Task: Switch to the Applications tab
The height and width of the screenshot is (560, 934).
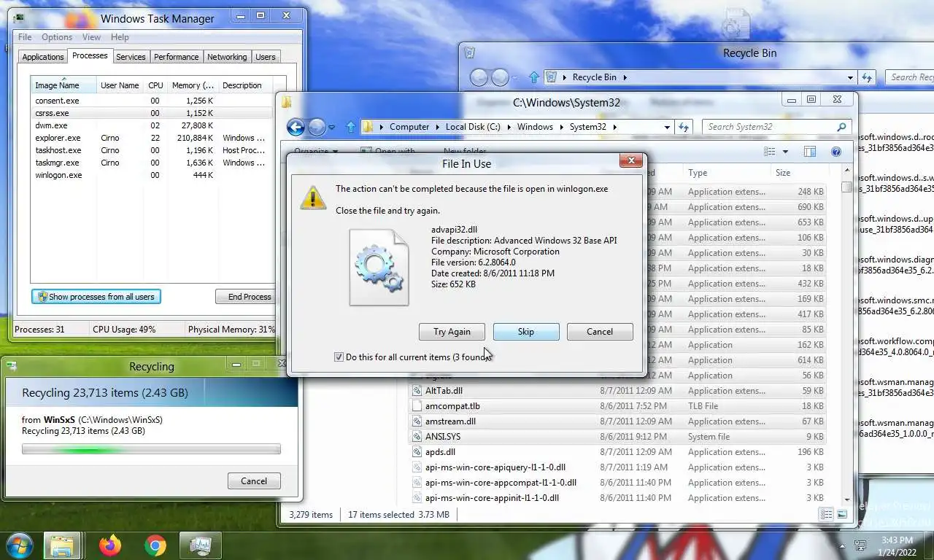Action: 43,57
